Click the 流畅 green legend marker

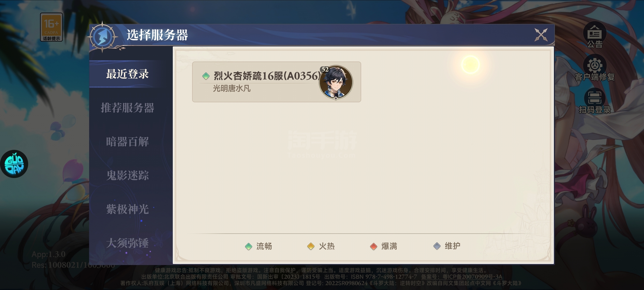pyautogui.click(x=248, y=247)
